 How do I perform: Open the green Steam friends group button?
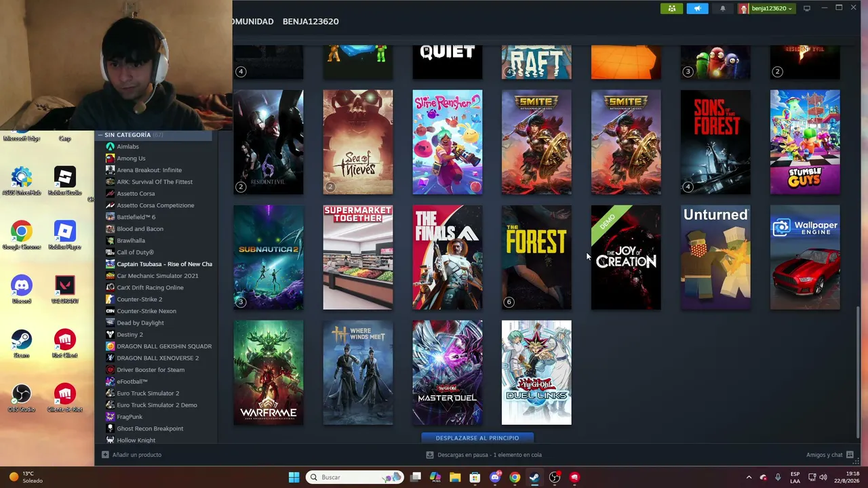tap(672, 8)
